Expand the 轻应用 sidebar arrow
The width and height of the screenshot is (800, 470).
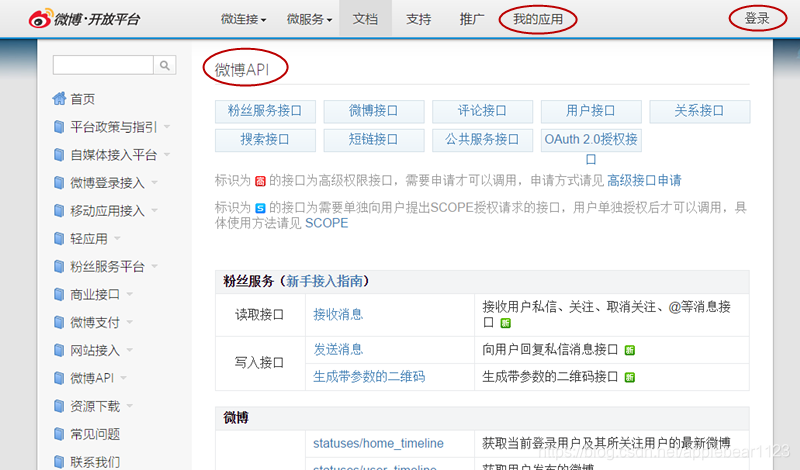tap(117, 238)
